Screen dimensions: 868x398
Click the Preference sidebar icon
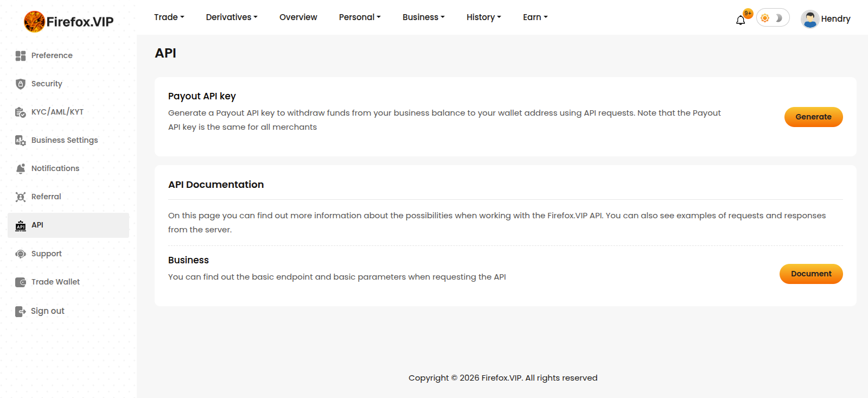coord(21,56)
